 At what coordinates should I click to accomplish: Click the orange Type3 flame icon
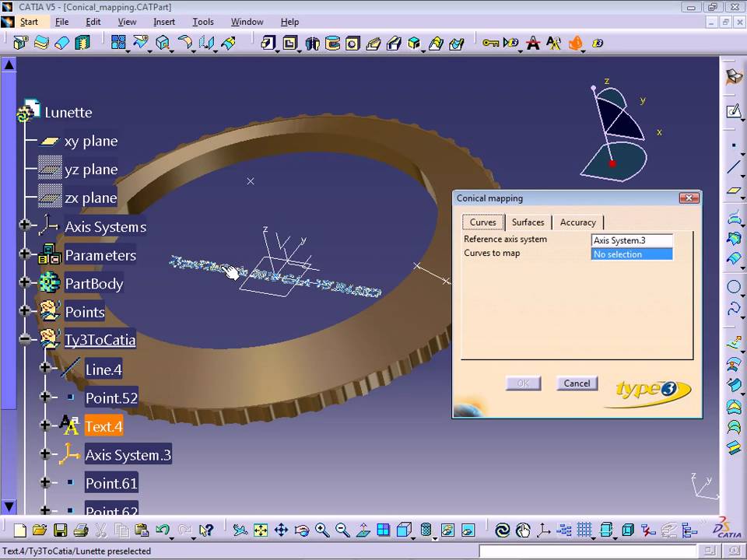[x=576, y=43]
